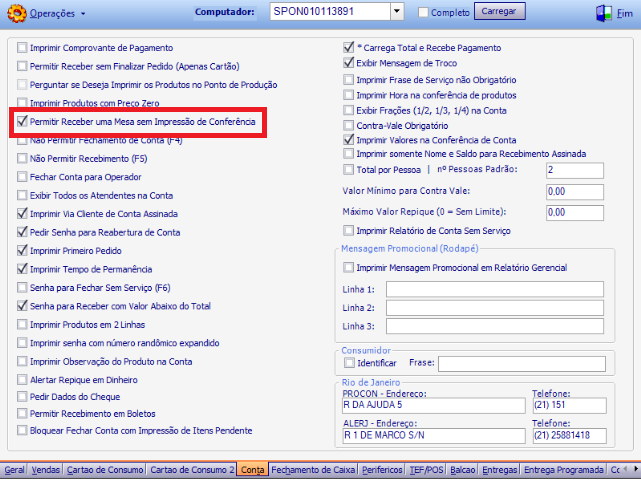Screen dimensions: 641x480
Task: Check Imprimir Mensagem Promocional em Relatório Gerencial
Action: (x=348, y=267)
